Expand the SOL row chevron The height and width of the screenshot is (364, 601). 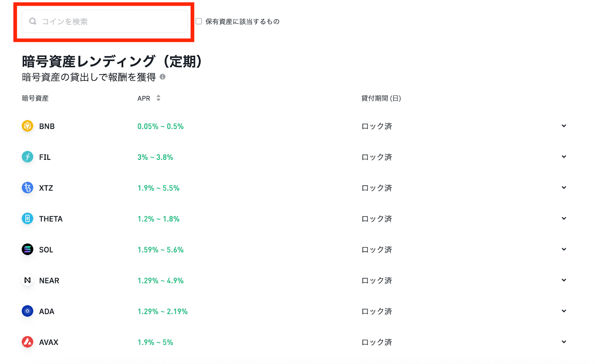tap(563, 250)
